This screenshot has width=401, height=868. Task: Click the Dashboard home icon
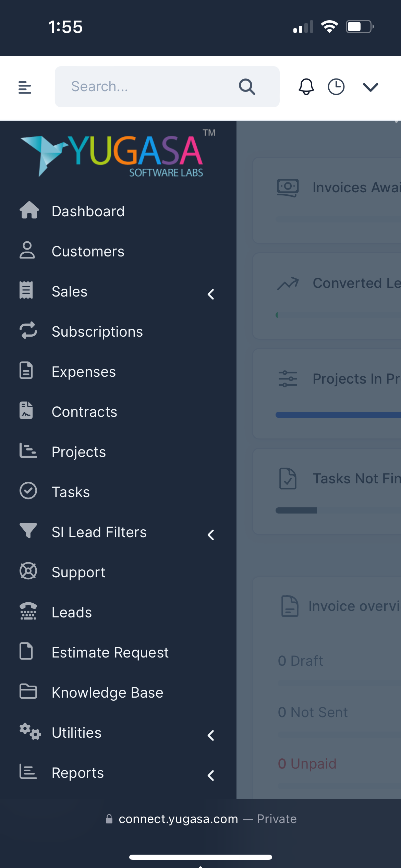[29, 210]
